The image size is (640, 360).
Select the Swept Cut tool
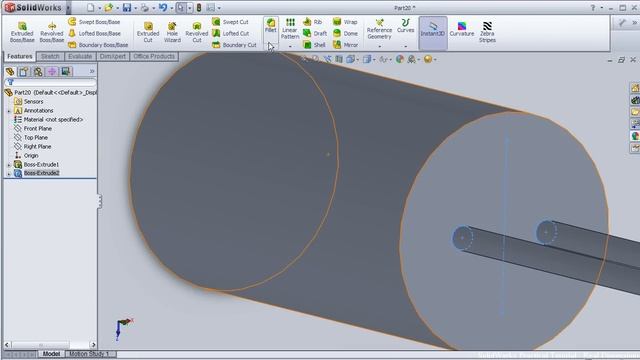230,22
